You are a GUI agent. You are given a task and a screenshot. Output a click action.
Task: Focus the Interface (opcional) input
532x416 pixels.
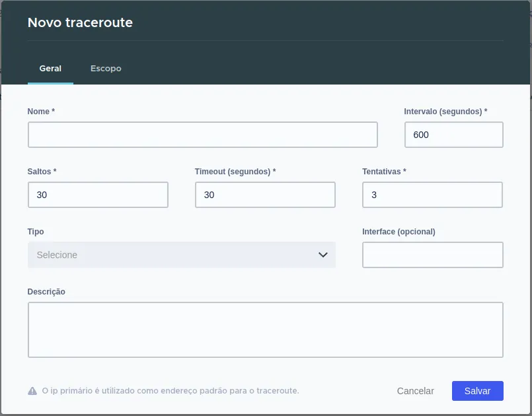click(433, 255)
